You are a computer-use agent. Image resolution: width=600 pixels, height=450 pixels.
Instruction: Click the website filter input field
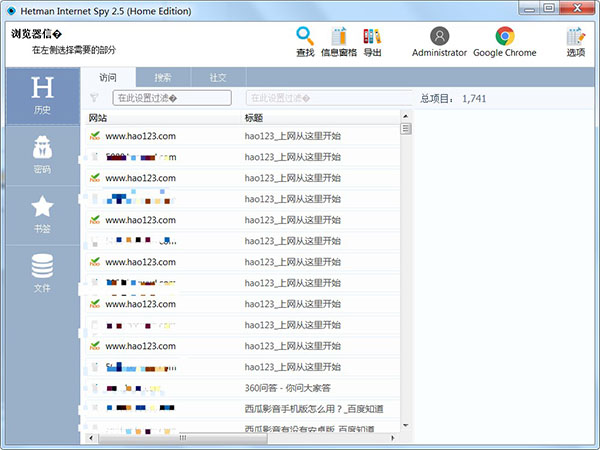[x=172, y=98]
